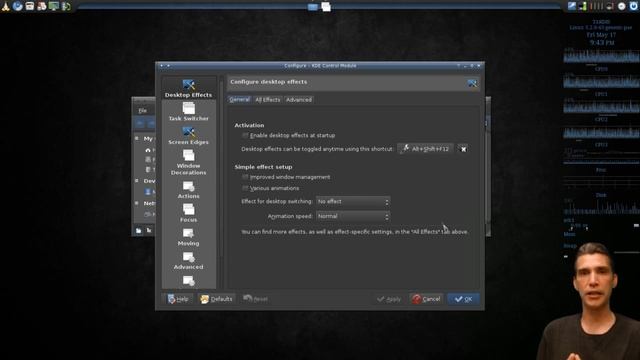
Task: Click the Alt+Shift+F12 shortcut button
Action: click(425, 149)
